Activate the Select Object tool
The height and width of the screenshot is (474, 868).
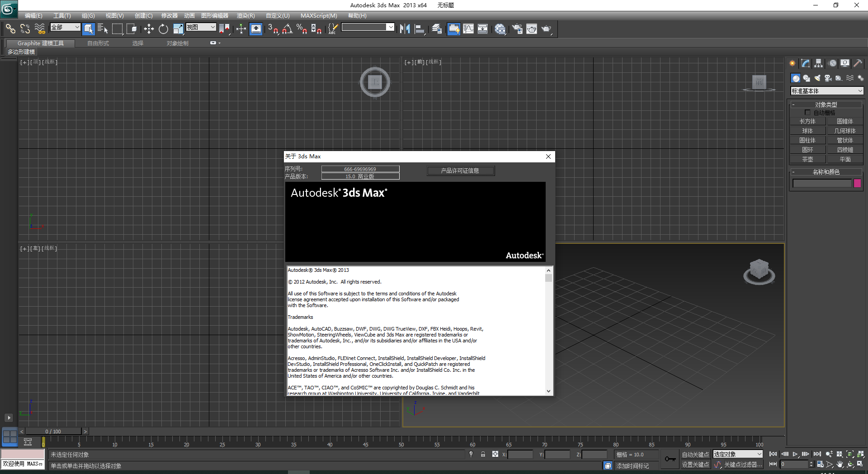click(x=89, y=29)
